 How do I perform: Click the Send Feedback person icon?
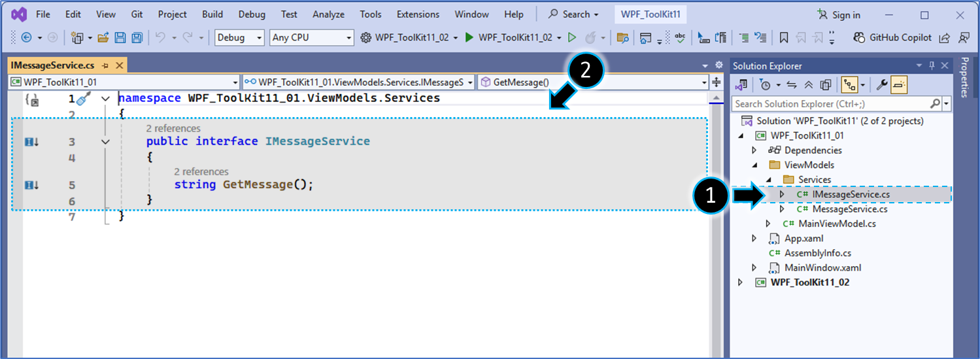tap(964, 38)
